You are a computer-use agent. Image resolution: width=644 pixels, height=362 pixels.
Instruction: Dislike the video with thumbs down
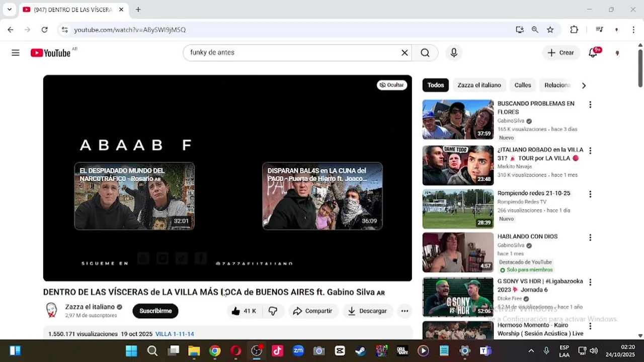pos(273,311)
